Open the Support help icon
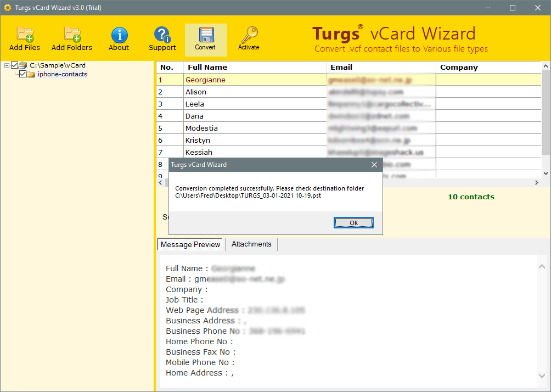The height and width of the screenshot is (392, 551). tap(162, 39)
